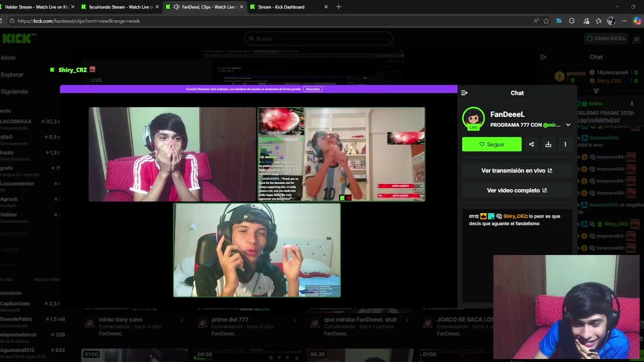Open LACOBRAAA channel in sidebar
The image size is (644, 362).
(30, 124)
